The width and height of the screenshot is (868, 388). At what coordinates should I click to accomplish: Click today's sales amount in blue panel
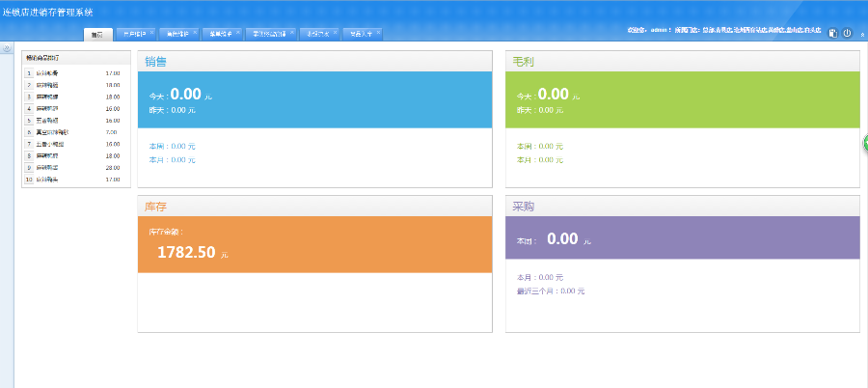pos(185,94)
